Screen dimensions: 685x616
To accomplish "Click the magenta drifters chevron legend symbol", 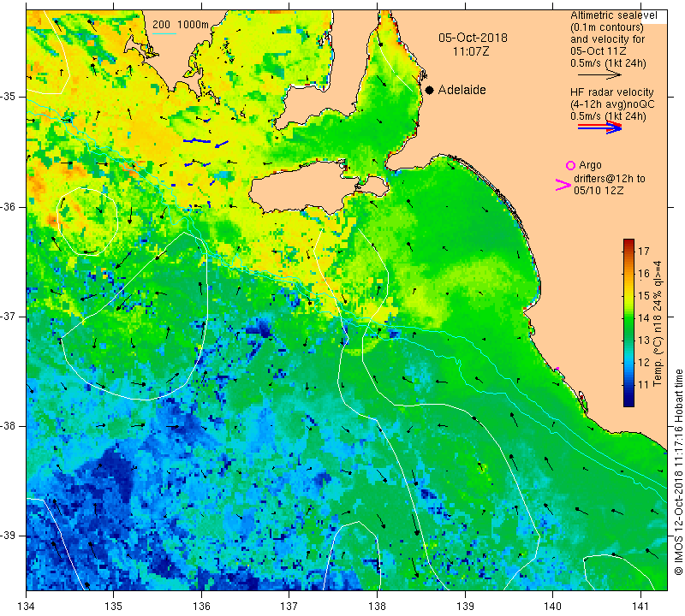I will [563, 185].
